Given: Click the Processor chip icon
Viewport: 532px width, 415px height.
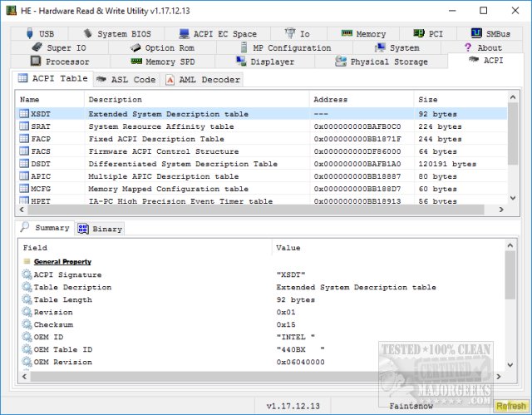Looking at the screenshot, I should (36, 61).
